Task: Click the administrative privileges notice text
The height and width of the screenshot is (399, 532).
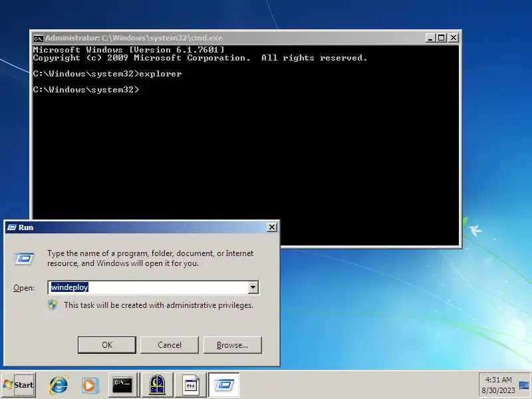Action: point(158,305)
